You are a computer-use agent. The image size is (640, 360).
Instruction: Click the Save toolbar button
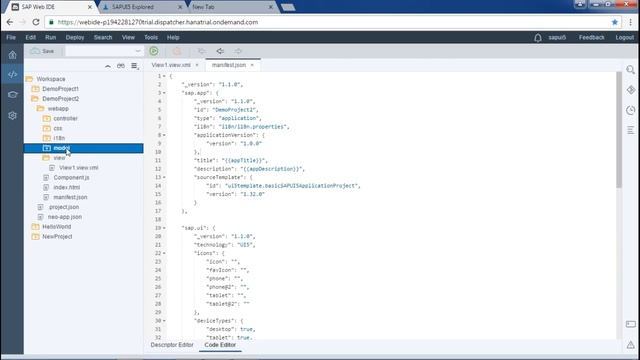point(43,51)
